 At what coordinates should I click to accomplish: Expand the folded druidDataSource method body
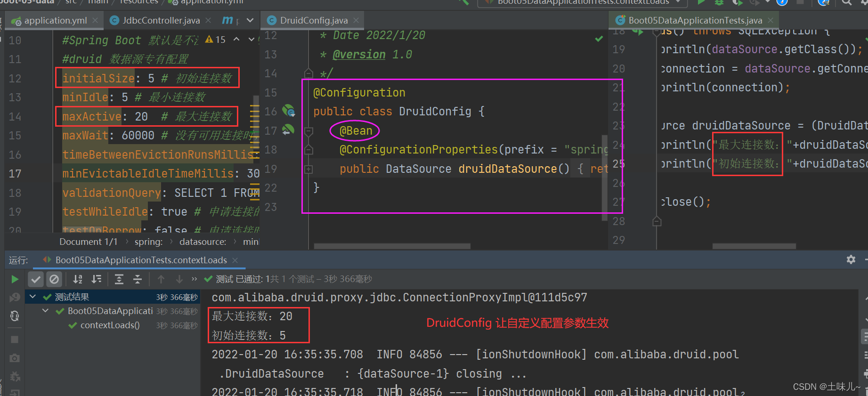(x=308, y=169)
